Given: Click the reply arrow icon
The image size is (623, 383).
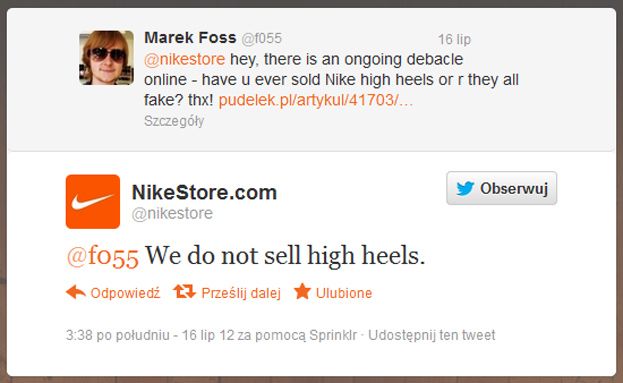Looking at the screenshot, I should click(x=75, y=292).
